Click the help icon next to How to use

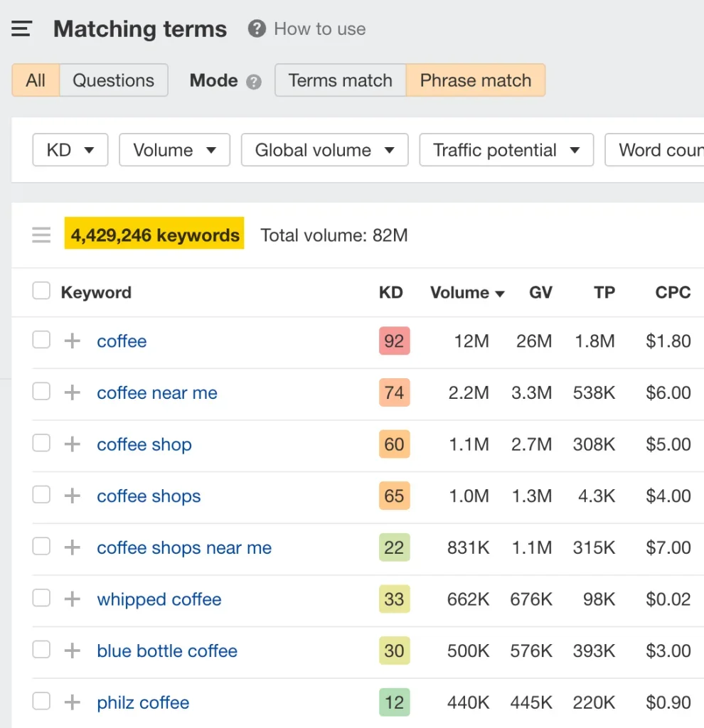[256, 29]
